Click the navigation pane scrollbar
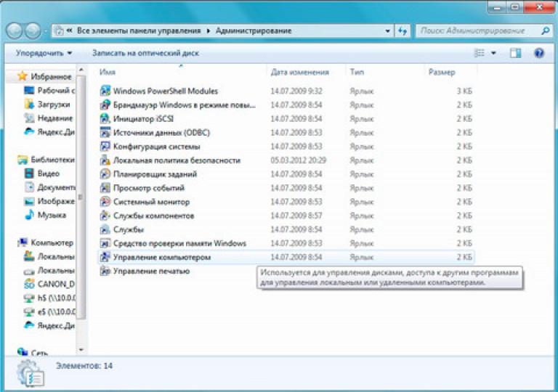 point(81,197)
